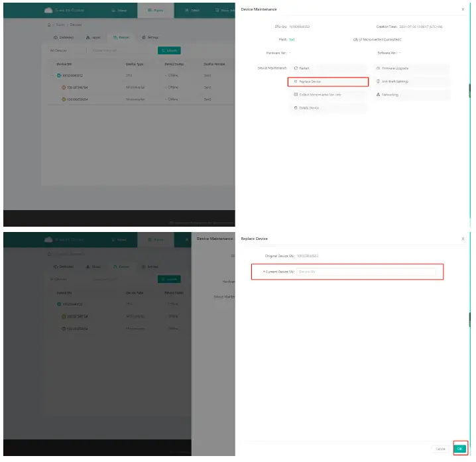Open Settings tab behind Device Maintenance panel
Image resolution: width=476 pixels, height=462 pixels.
click(150, 37)
